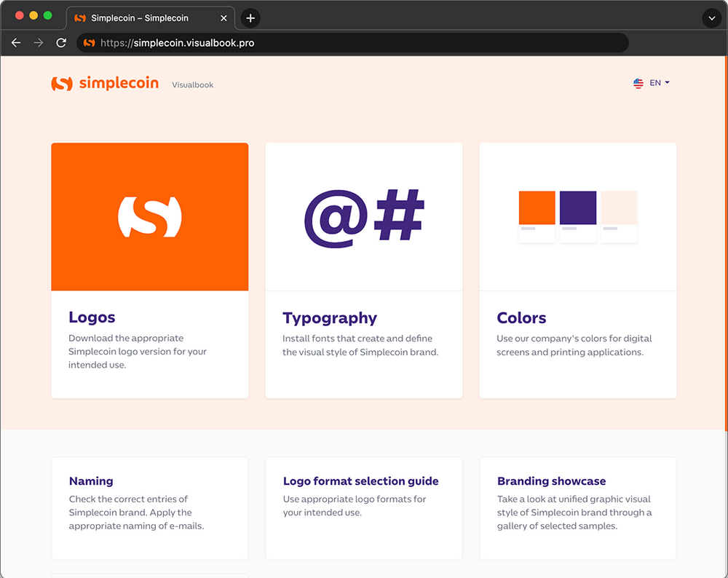Close the Simplecoin tab
This screenshot has width=728, height=578.
tap(223, 18)
